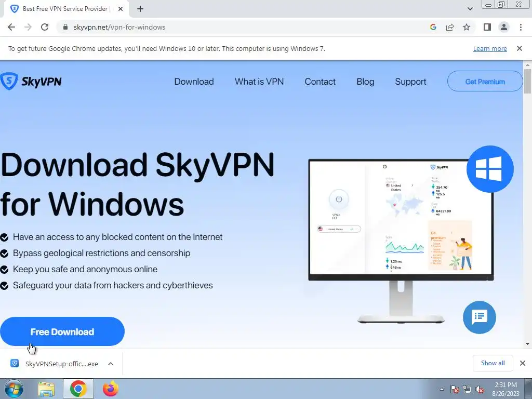Launch Firefox from the taskbar
This screenshot has height=399, width=532.
coord(111,389)
